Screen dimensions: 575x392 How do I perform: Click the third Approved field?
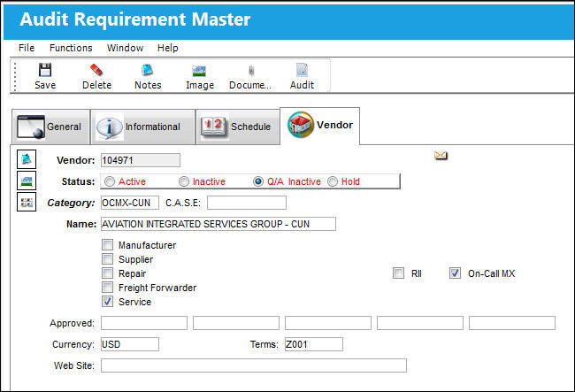click(328, 323)
